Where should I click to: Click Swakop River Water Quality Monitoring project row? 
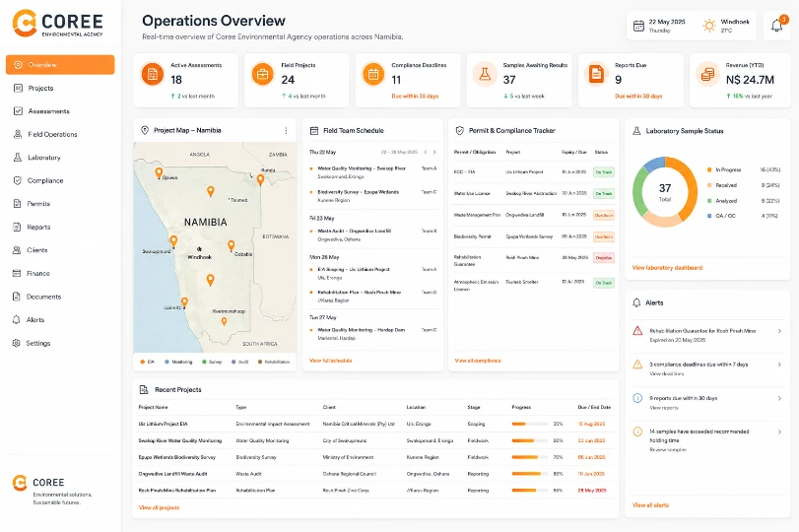(x=375, y=440)
